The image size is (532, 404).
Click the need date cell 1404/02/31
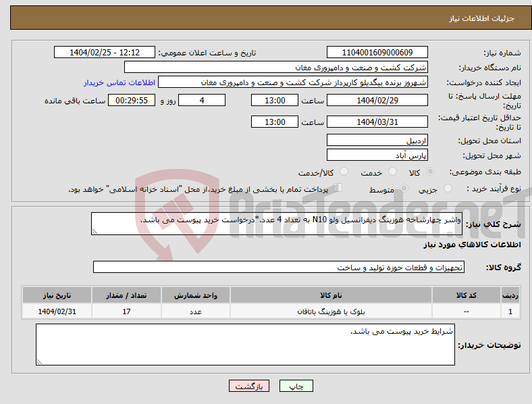pos(57,311)
